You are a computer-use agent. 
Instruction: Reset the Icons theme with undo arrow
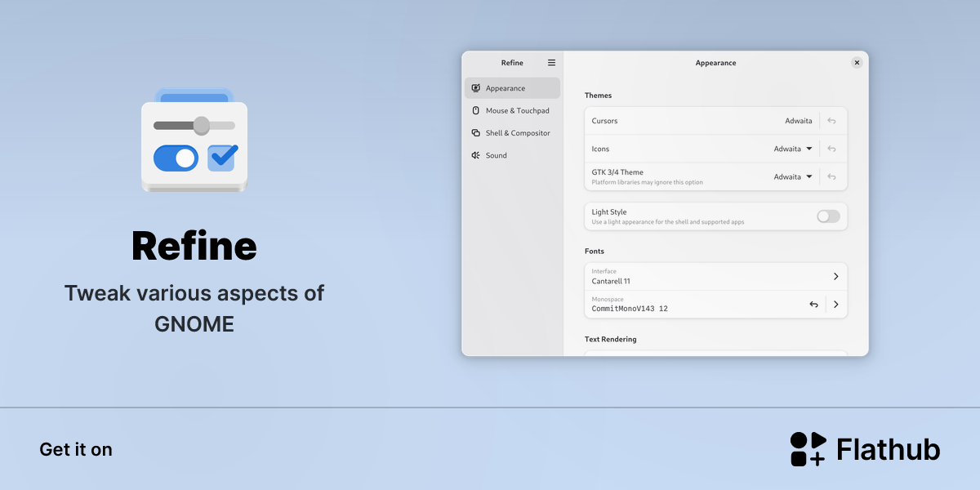(831, 149)
